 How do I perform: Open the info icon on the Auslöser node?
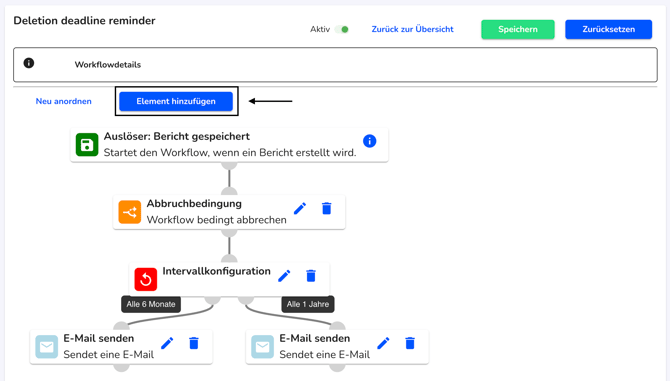point(370,141)
